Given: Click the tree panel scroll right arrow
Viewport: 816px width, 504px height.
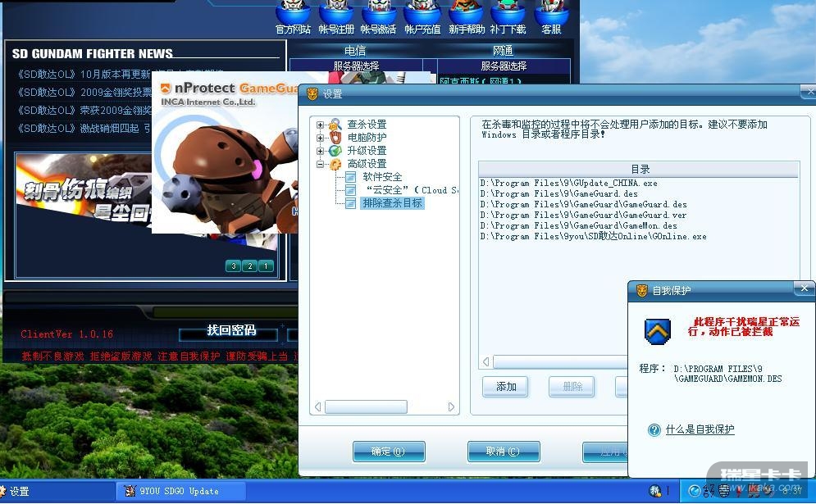Looking at the screenshot, I should point(451,406).
